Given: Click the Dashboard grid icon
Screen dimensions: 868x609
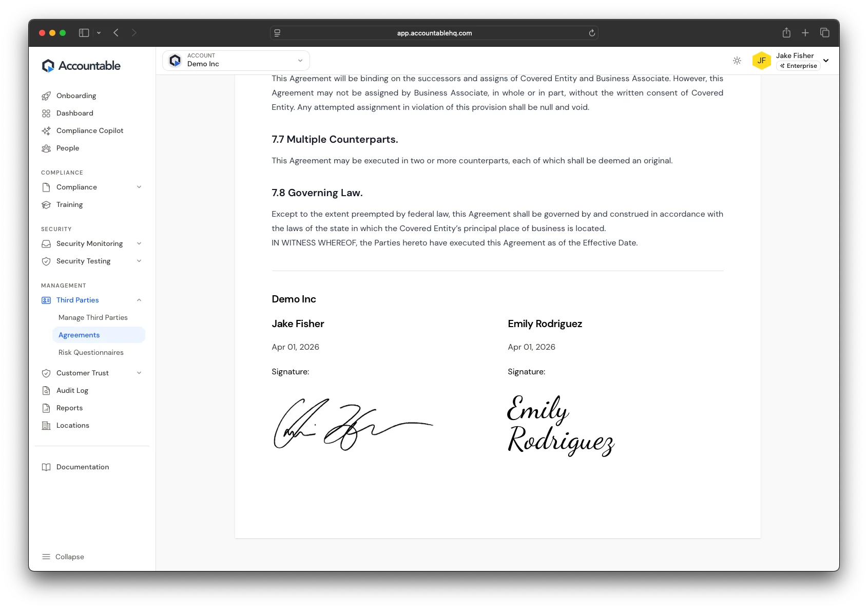Looking at the screenshot, I should (46, 113).
